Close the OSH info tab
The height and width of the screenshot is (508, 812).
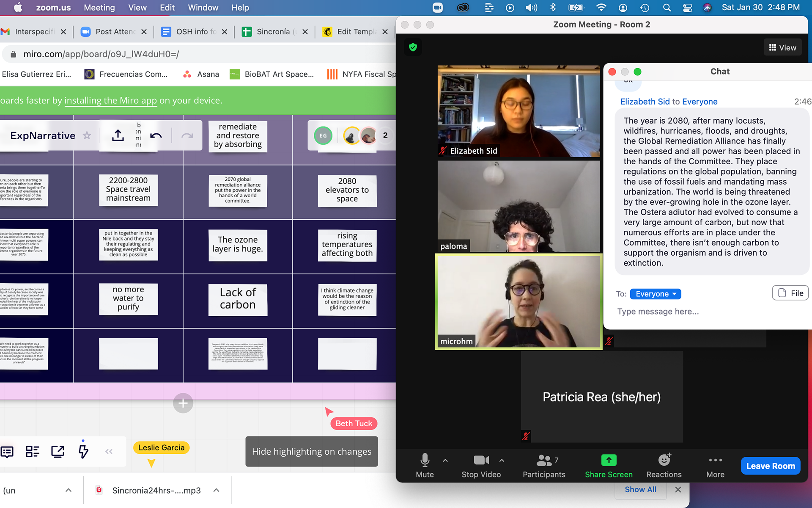pos(225,32)
